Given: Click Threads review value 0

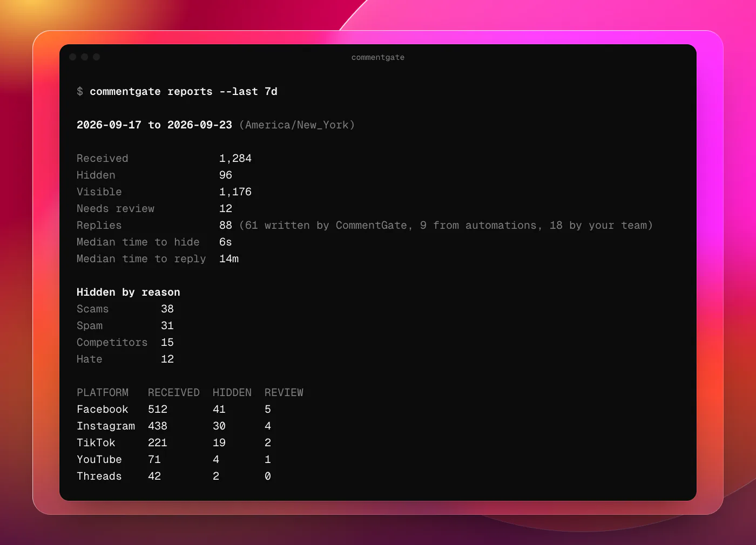Looking at the screenshot, I should pos(268,476).
